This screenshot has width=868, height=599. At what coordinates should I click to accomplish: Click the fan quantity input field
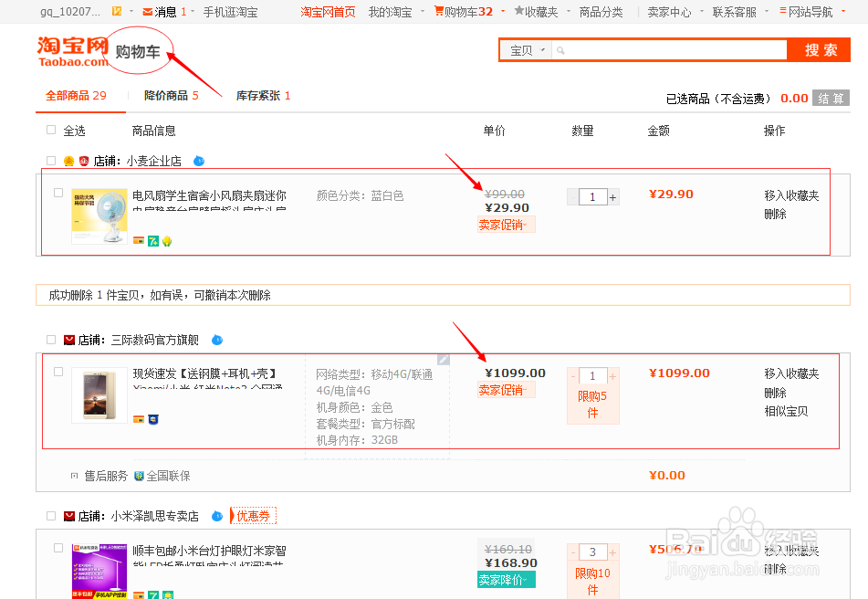coord(593,197)
